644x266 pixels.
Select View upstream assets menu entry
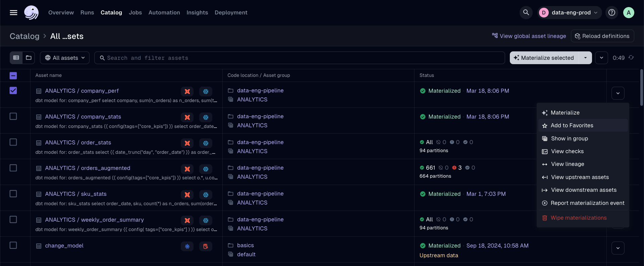[583, 177]
